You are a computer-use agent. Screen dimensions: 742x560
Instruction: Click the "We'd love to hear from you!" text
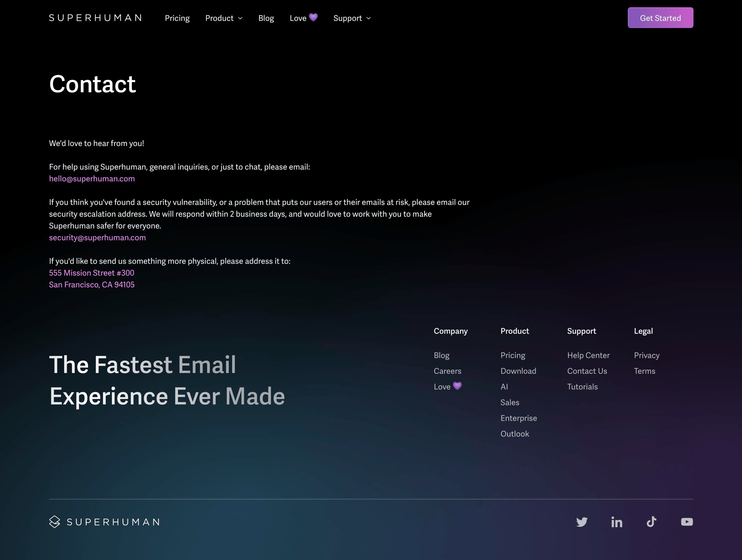pyautogui.click(x=96, y=143)
